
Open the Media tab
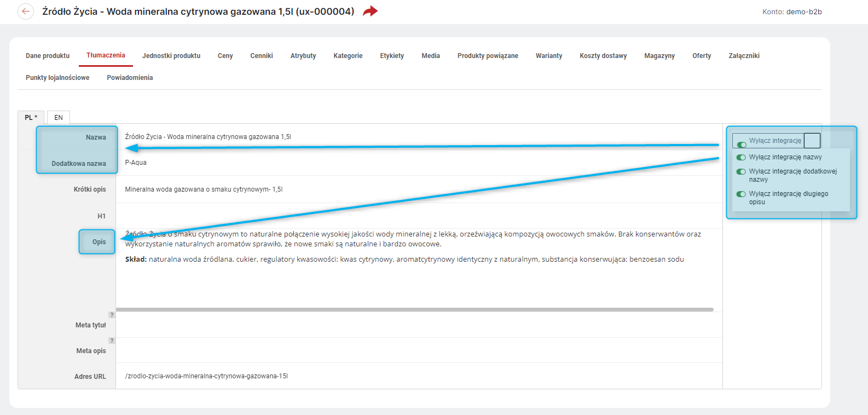(x=431, y=56)
